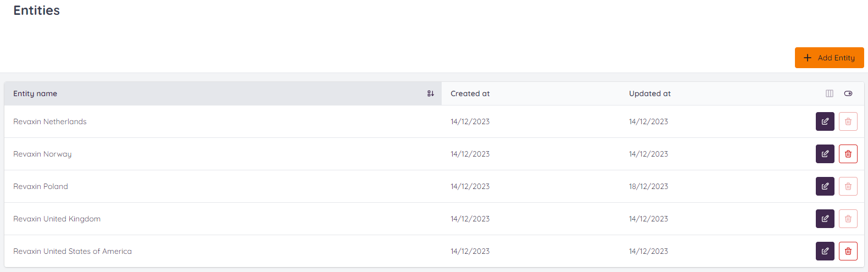The height and width of the screenshot is (272, 868).
Task: Click the Updated at column header
Action: click(650, 93)
